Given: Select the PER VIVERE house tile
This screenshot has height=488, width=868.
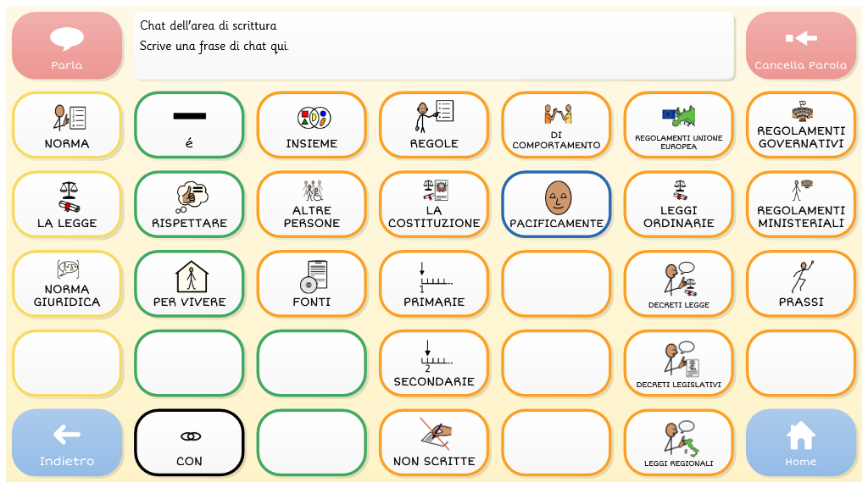Looking at the screenshot, I should click(189, 284).
